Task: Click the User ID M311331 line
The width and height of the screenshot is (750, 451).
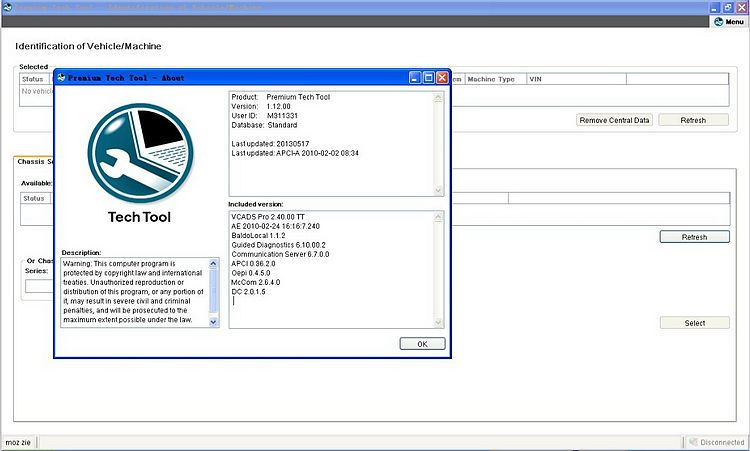Action: (x=265, y=116)
